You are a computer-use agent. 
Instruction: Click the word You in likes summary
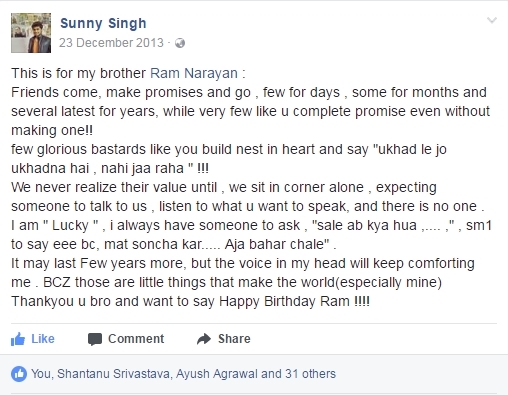pyautogui.click(x=40, y=374)
